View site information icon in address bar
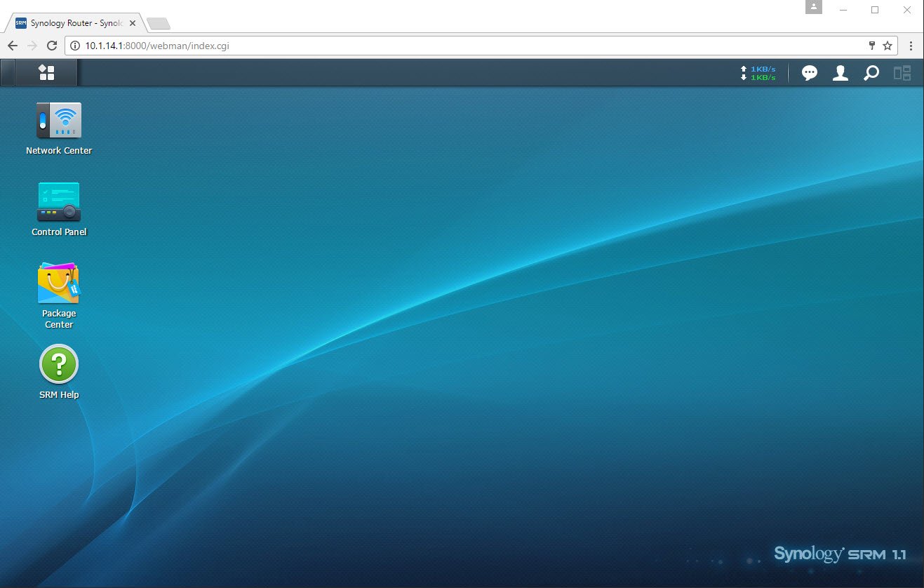Viewport: 924px width, 588px height. click(x=75, y=46)
